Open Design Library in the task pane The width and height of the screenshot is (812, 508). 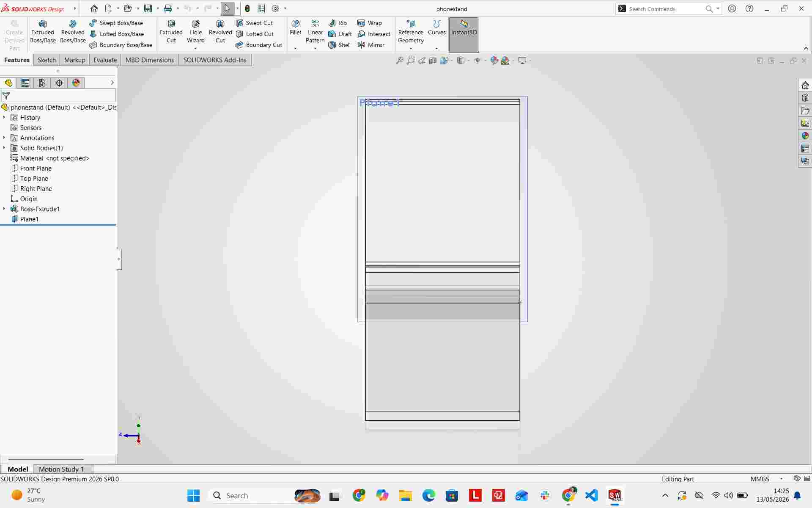pyautogui.click(x=805, y=97)
